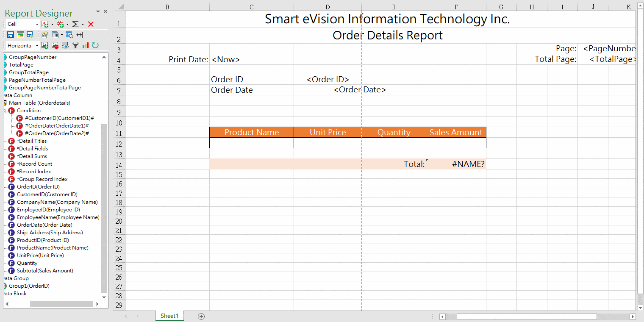Click the funnel filter icon
Screen dimensions: 644x322
point(75,45)
